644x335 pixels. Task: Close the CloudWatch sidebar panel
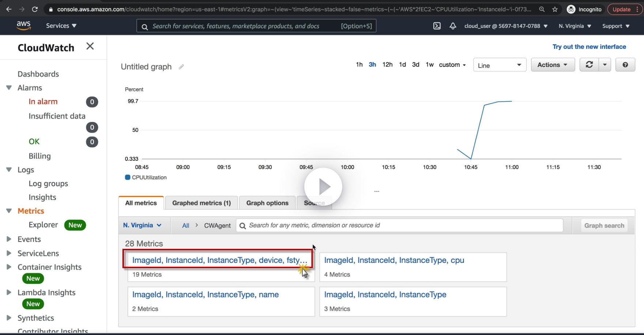(90, 46)
